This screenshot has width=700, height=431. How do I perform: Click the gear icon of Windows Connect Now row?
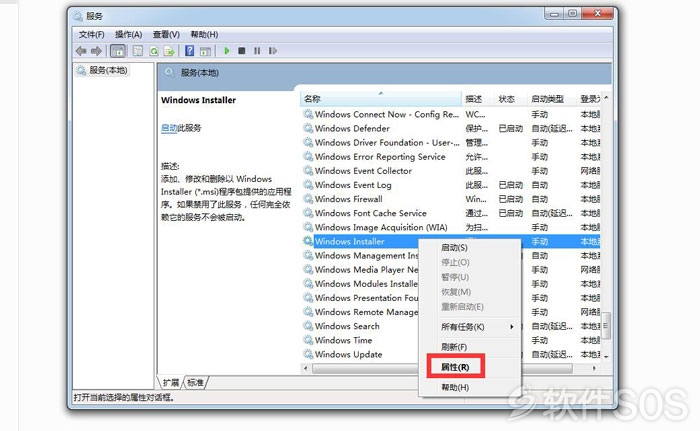point(308,114)
